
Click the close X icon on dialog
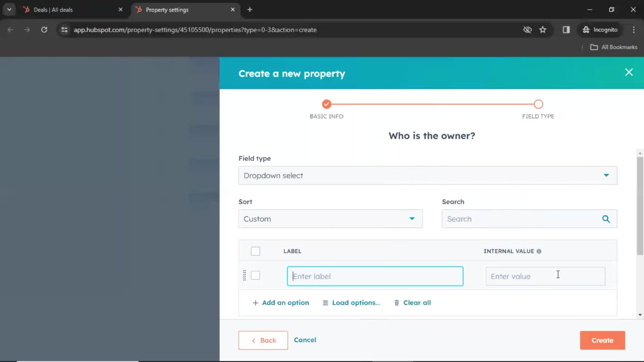click(629, 72)
